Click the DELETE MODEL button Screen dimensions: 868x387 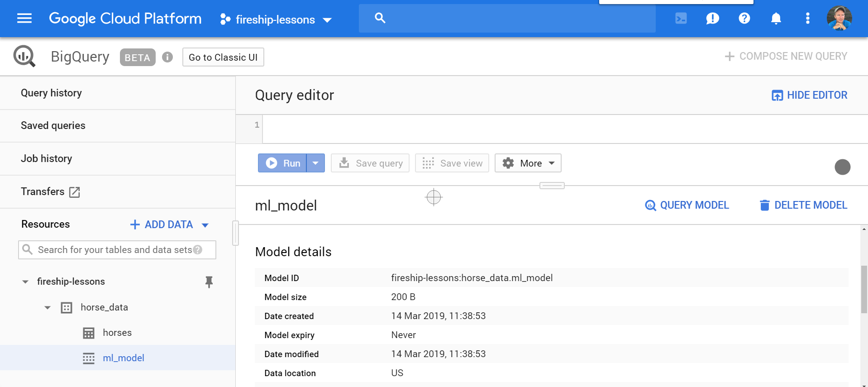[x=803, y=205]
